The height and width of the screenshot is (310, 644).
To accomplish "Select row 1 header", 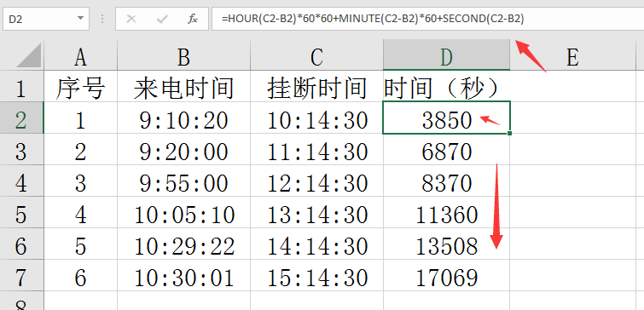I will (22, 86).
